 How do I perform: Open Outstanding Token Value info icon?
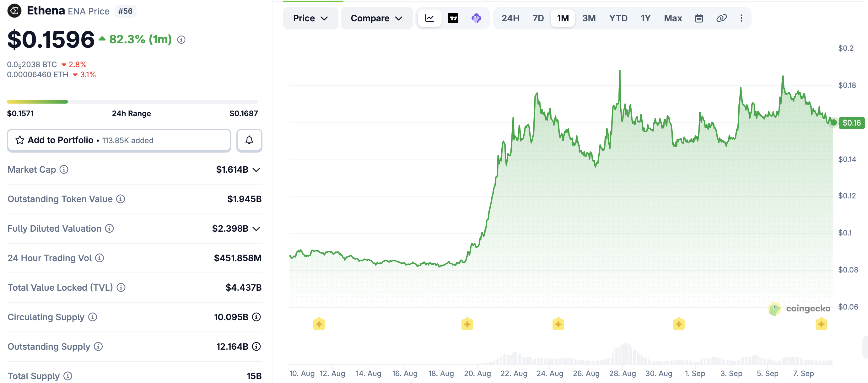point(121,199)
